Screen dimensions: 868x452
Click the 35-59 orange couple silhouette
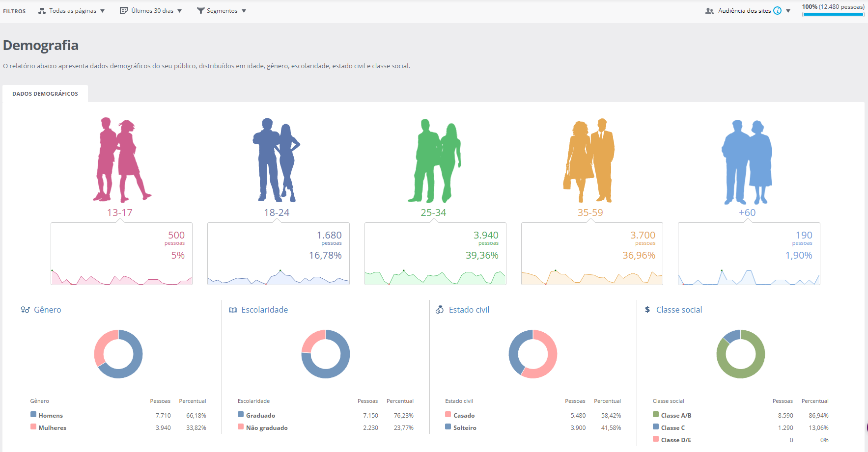(589, 161)
